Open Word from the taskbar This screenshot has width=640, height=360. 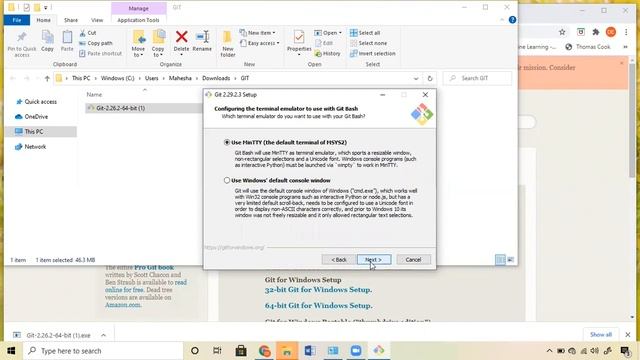[309, 351]
